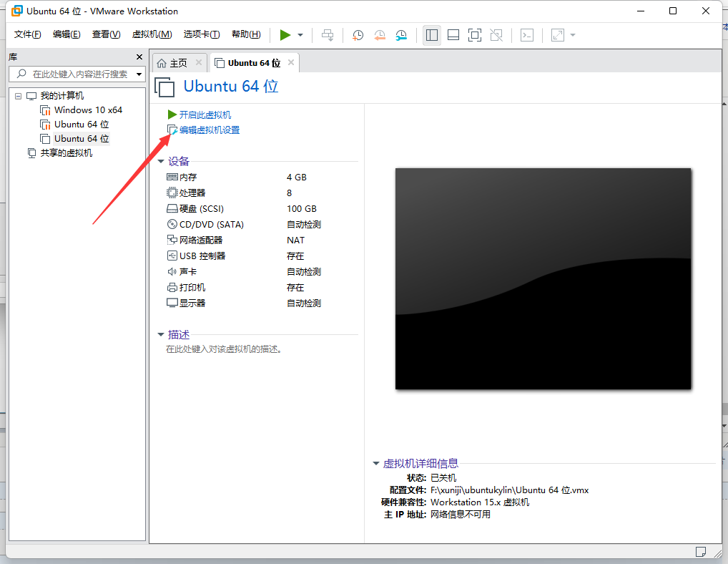Revert to snapshot toolbar icon
Viewport: 728px width, 564px height.
pos(380,35)
